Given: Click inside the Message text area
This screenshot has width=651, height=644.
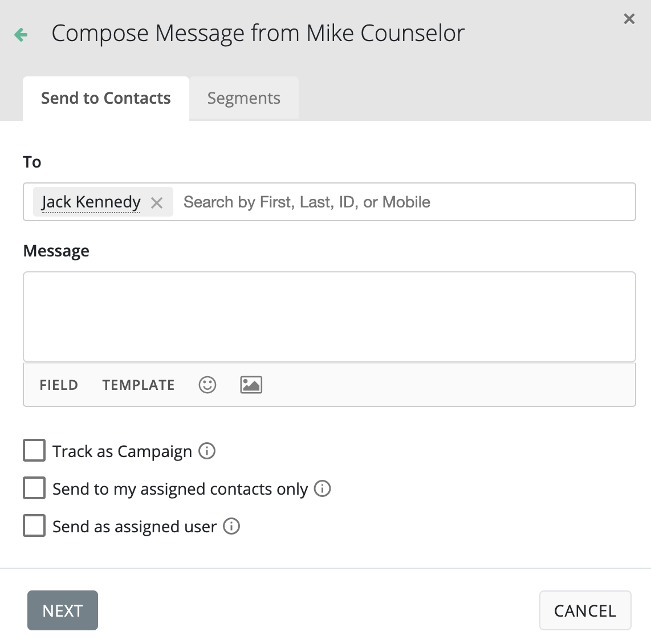Looking at the screenshot, I should point(329,316).
